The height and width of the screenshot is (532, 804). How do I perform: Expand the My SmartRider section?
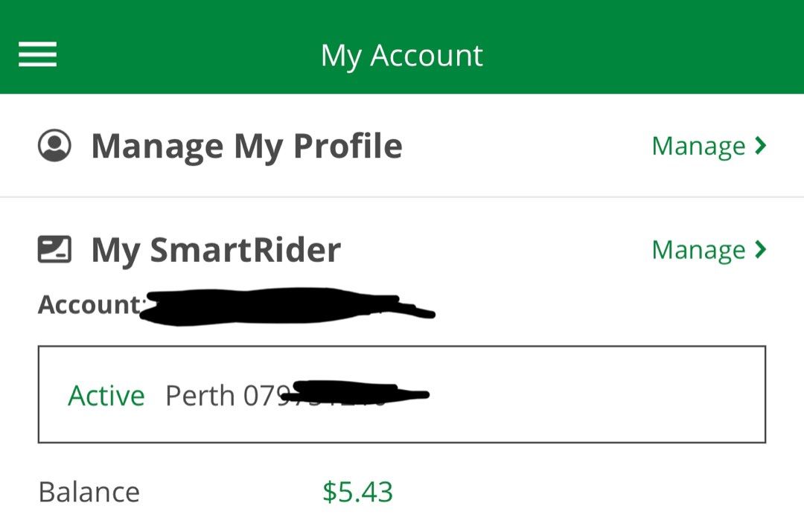698,249
